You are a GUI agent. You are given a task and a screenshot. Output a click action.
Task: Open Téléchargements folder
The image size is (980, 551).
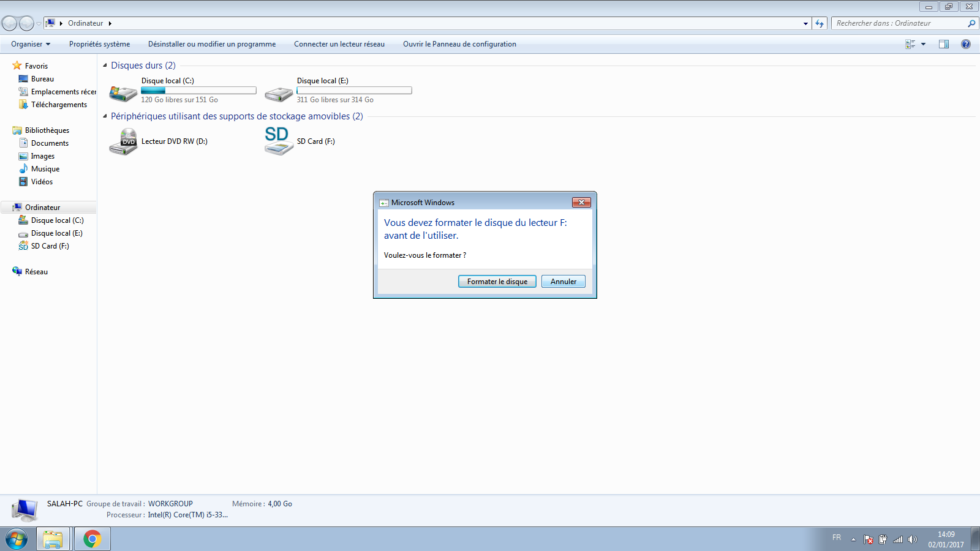(59, 105)
